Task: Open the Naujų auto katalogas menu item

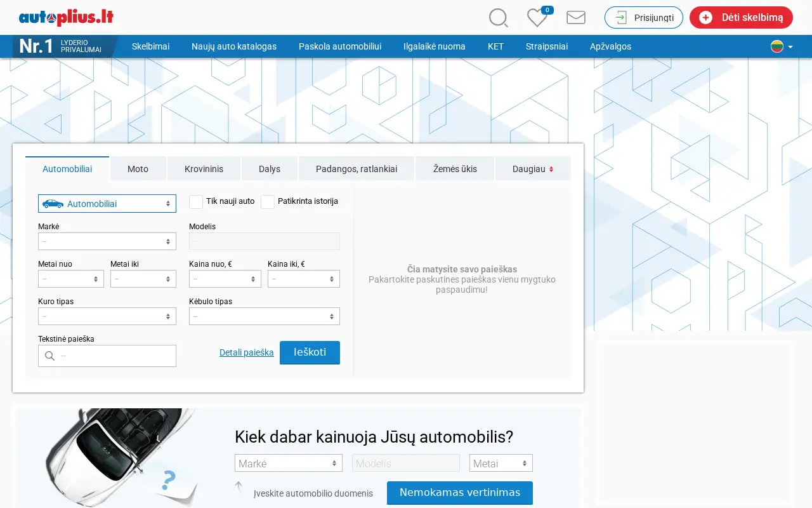Action: coord(234,46)
